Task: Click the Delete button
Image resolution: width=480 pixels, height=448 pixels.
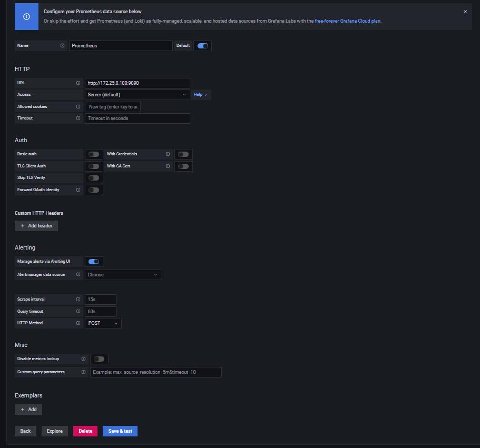Action: tap(85, 431)
